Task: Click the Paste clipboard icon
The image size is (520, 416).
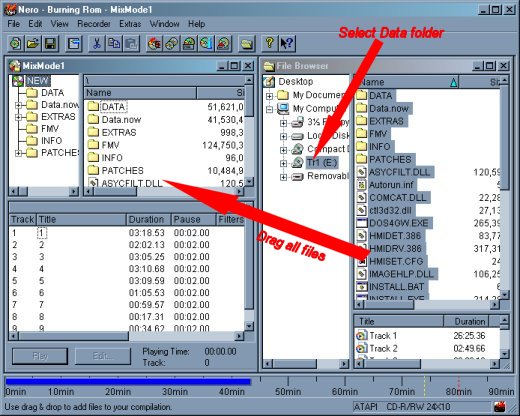Action: pos(131,44)
